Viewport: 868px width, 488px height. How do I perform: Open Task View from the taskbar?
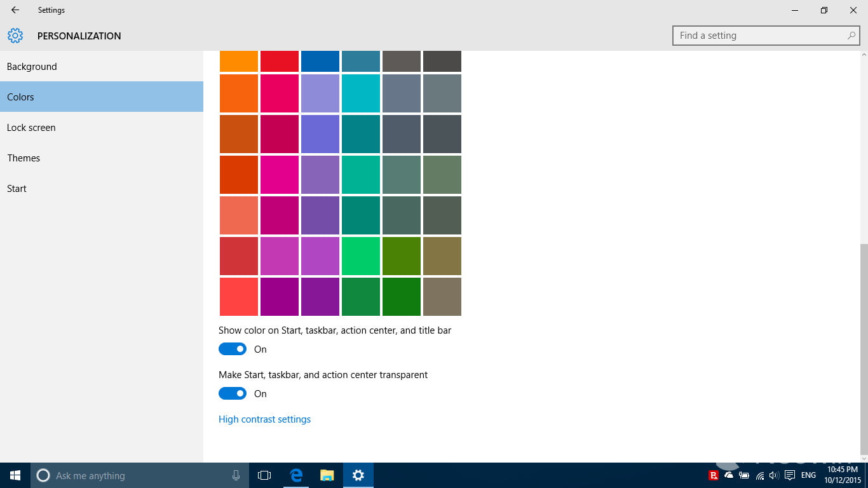click(264, 475)
